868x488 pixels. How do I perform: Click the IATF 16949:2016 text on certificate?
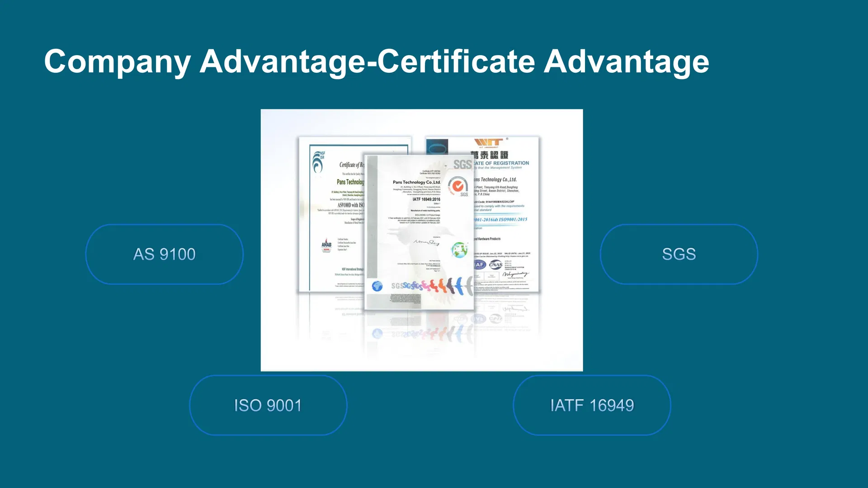[x=426, y=199]
